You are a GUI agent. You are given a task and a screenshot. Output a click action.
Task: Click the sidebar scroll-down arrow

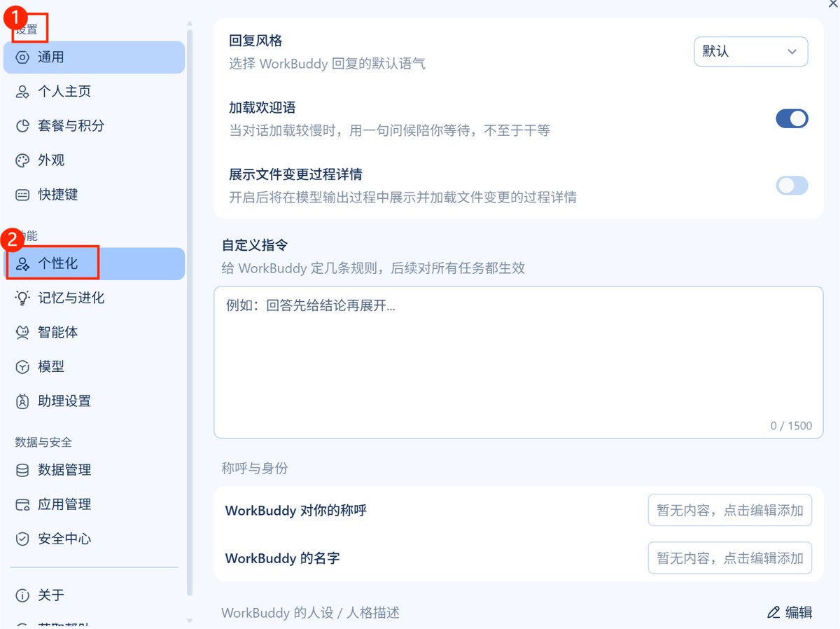coord(189,621)
